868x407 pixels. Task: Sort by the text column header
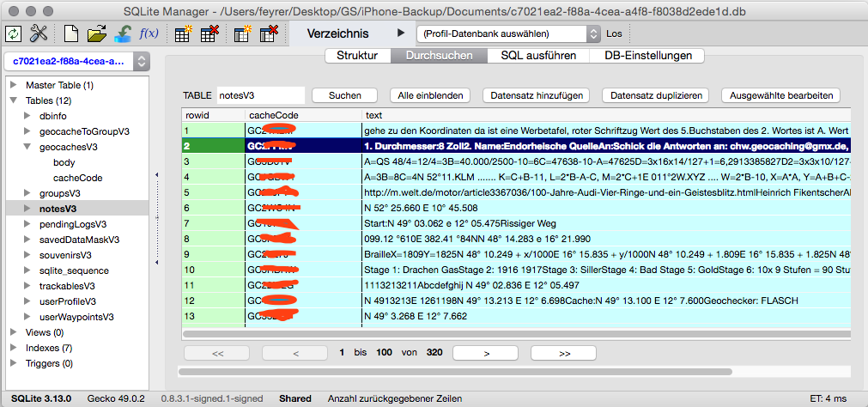606,116
